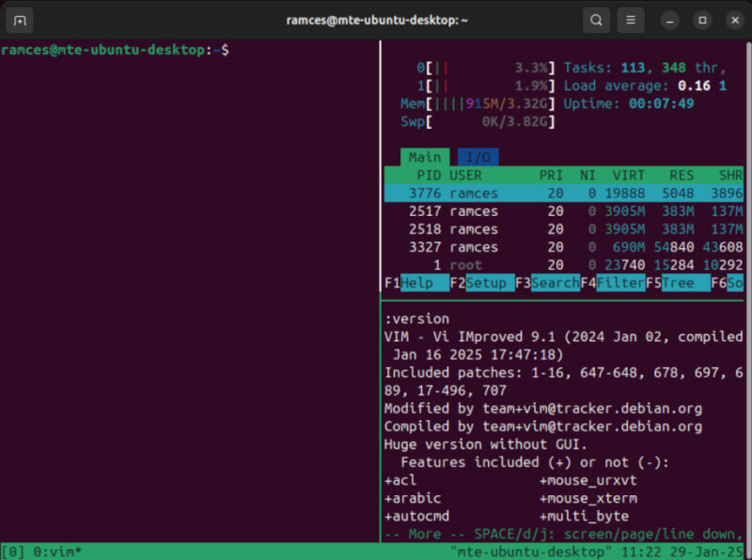Image resolution: width=752 pixels, height=560 pixels.
Task: Sort processes by the PID column
Action: 429,175
